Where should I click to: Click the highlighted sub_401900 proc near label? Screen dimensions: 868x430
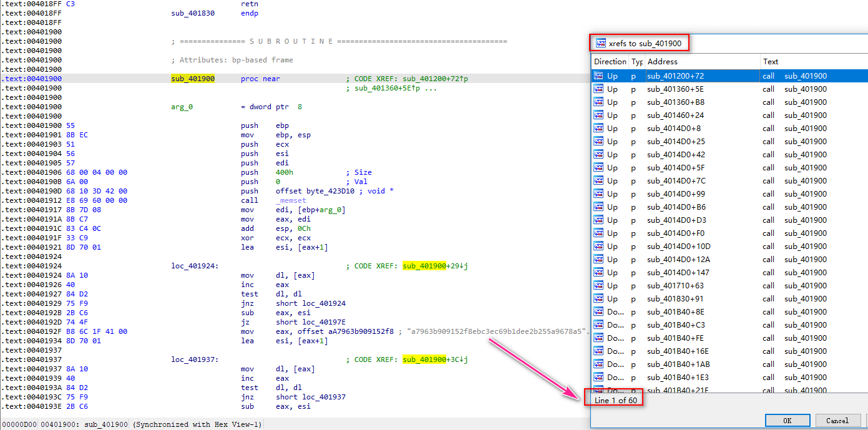[x=193, y=79]
